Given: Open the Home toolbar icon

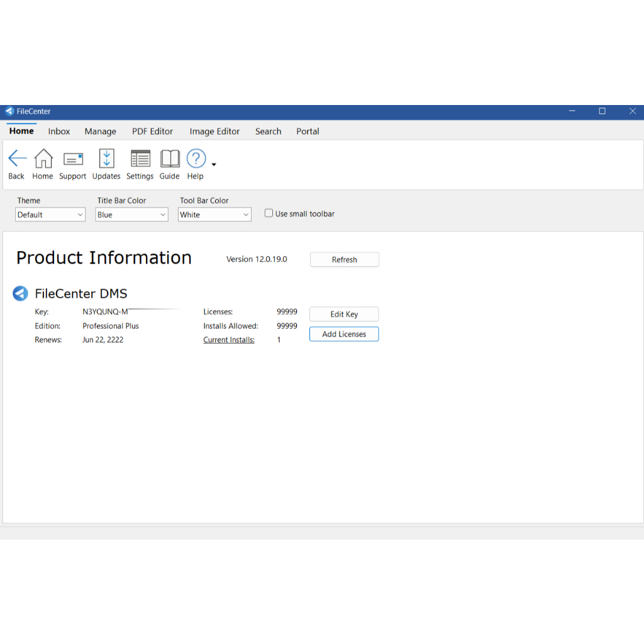Looking at the screenshot, I should 43,159.
